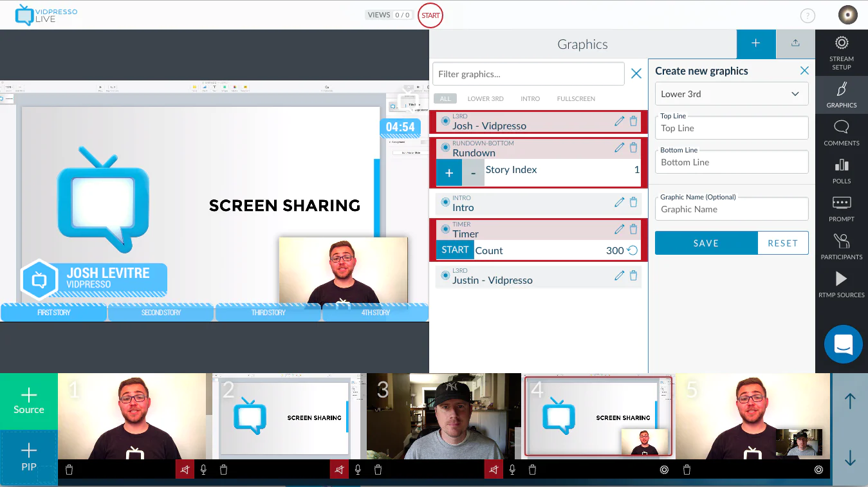This screenshot has height=487, width=868.
Task: Toggle speaker mute on source 2
Action: (x=339, y=470)
